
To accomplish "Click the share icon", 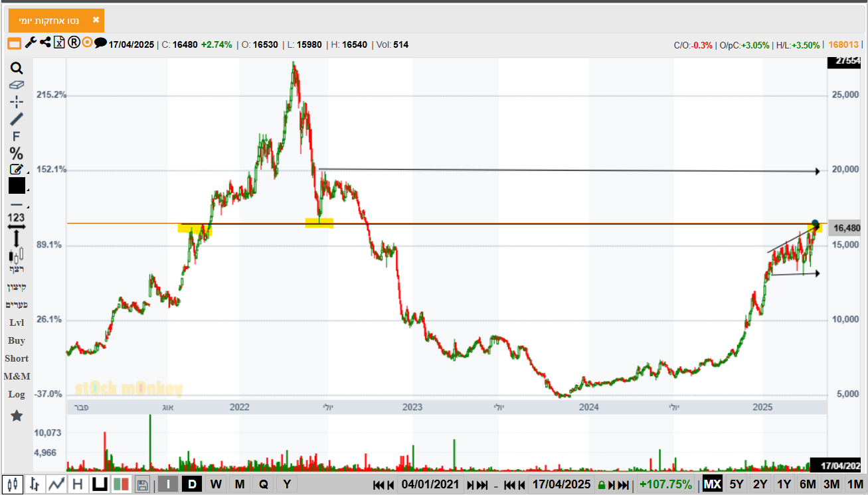I will (x=45, y=43).
